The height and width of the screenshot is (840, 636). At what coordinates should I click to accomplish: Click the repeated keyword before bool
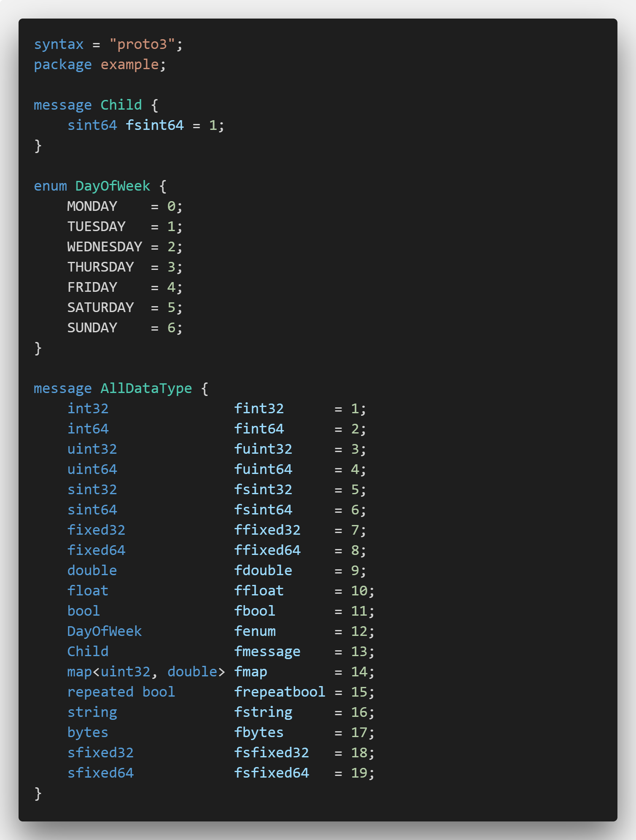[x=100, y=692]
